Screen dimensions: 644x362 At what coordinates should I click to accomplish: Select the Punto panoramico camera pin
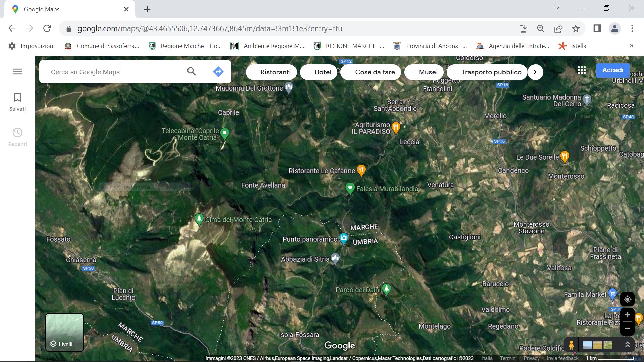(x=343, y=239)
